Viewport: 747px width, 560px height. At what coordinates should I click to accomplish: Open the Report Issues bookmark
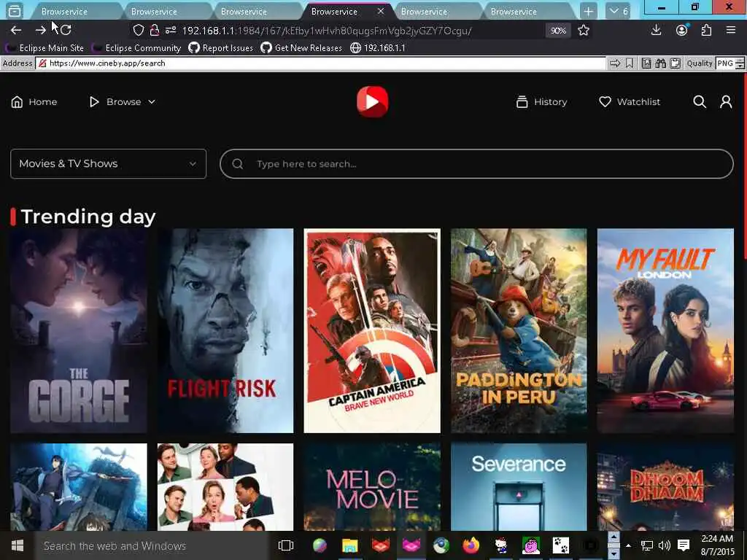[220, 48]
